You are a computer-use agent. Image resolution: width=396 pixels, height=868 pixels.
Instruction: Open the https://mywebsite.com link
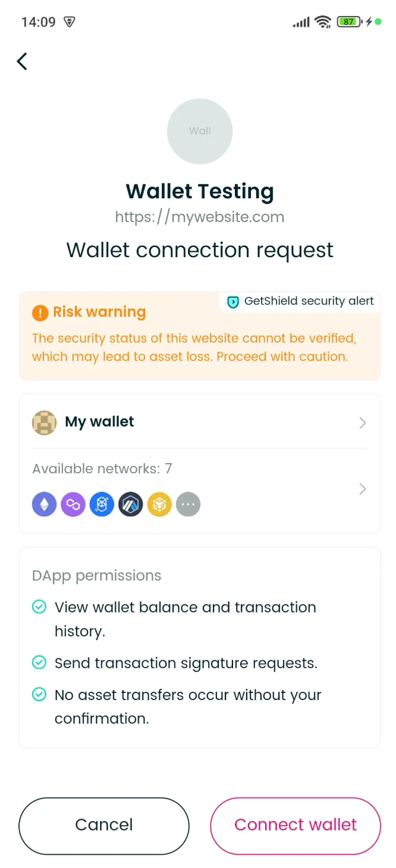(200, 217)
